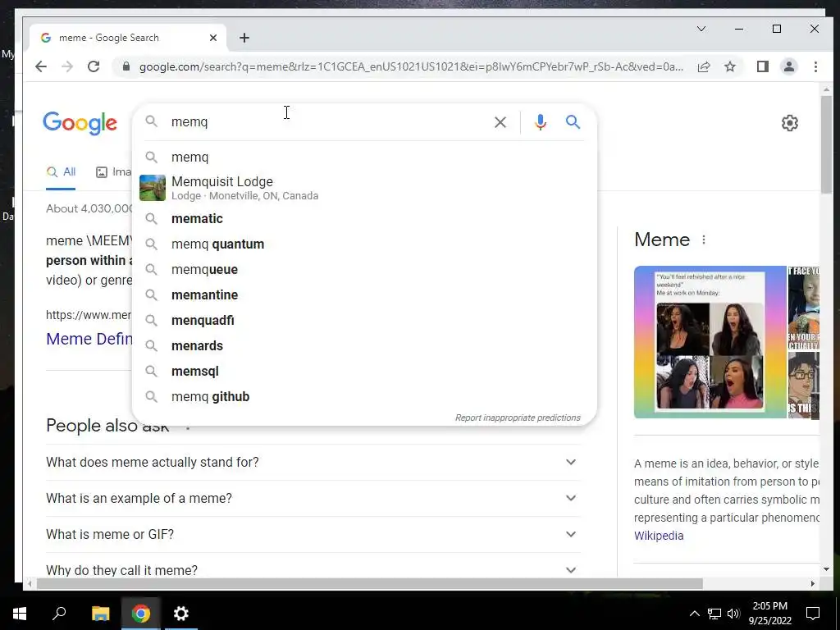Expand 'Why do they call it meme?'
Viewport: 840px width, 630px height.
tap(313, 570)
